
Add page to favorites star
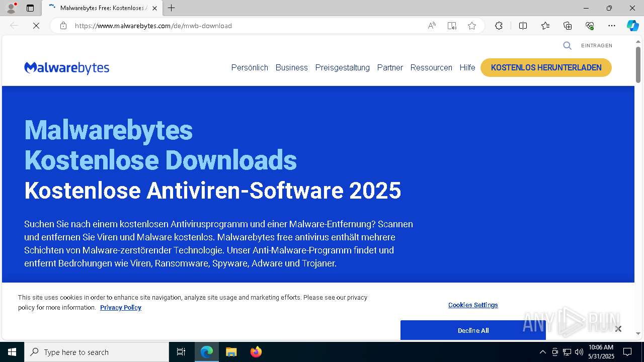pos(472,26)
